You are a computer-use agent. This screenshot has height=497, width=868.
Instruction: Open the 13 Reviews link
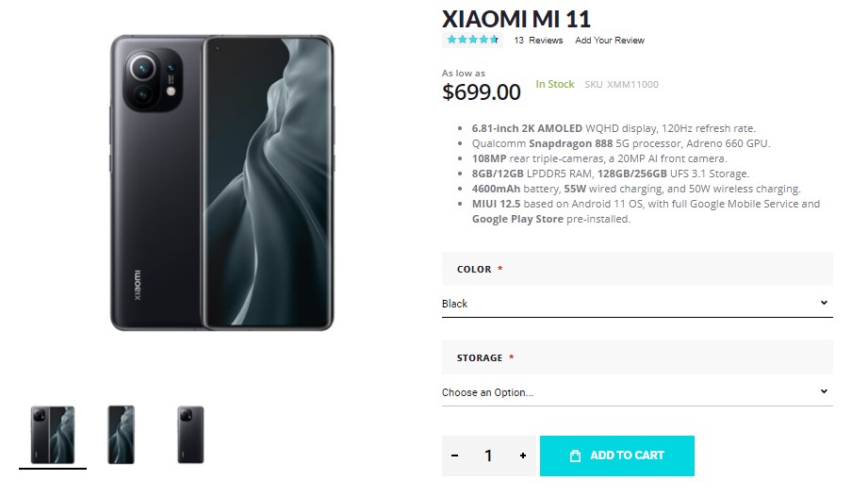tap(538, 41)
